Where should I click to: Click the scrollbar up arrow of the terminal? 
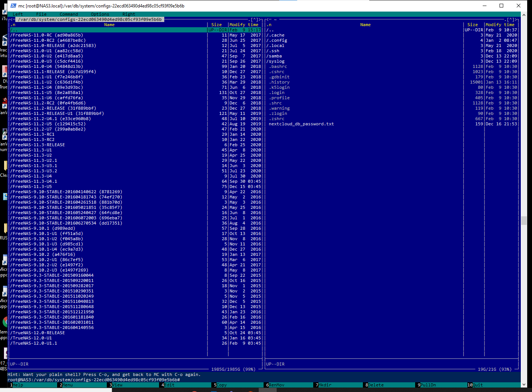tap(524, 15)
